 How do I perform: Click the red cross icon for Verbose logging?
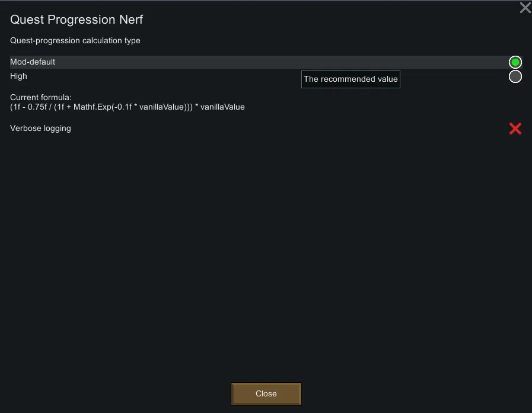click(x=515, y=129)
